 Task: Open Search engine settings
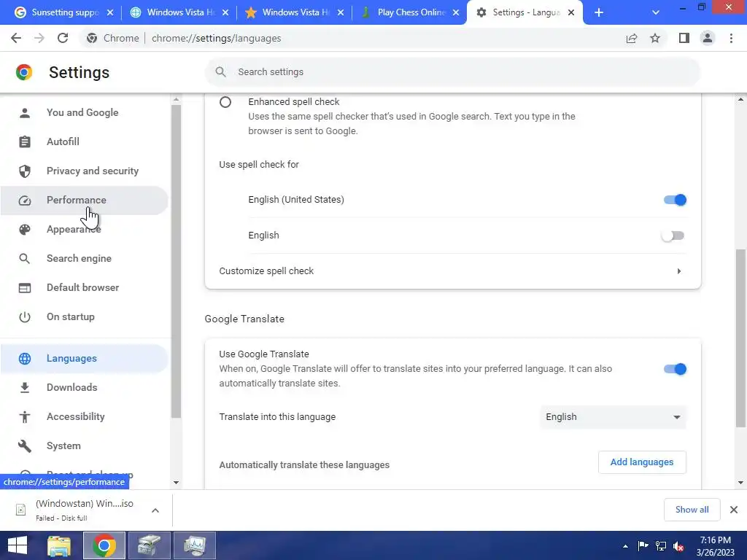84,259
